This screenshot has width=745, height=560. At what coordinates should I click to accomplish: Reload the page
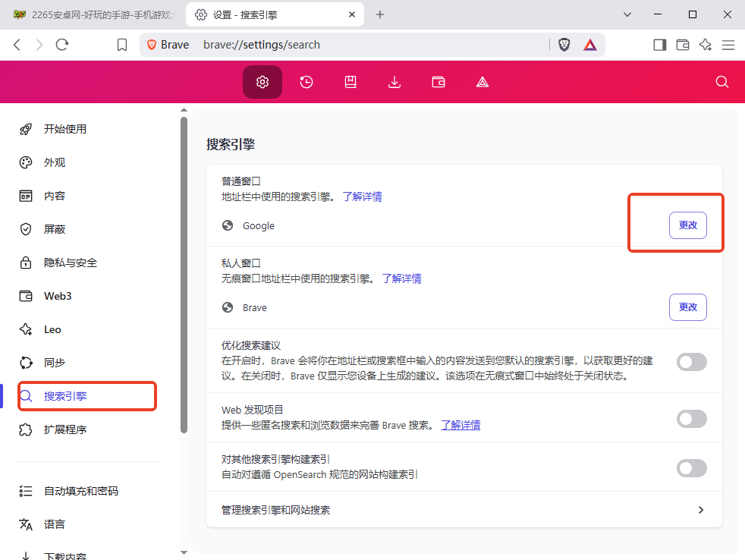pos(62,45)
